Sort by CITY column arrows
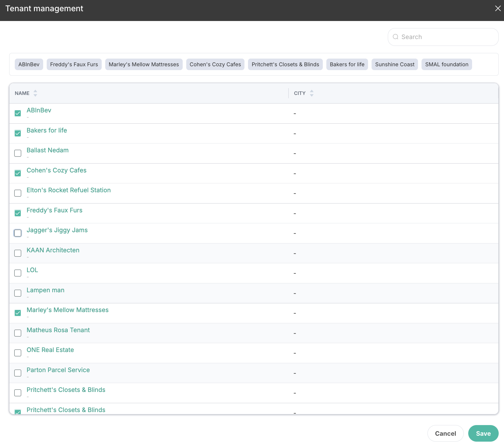The width and height of the screenshot is (504, 444). tap(312, 93)
